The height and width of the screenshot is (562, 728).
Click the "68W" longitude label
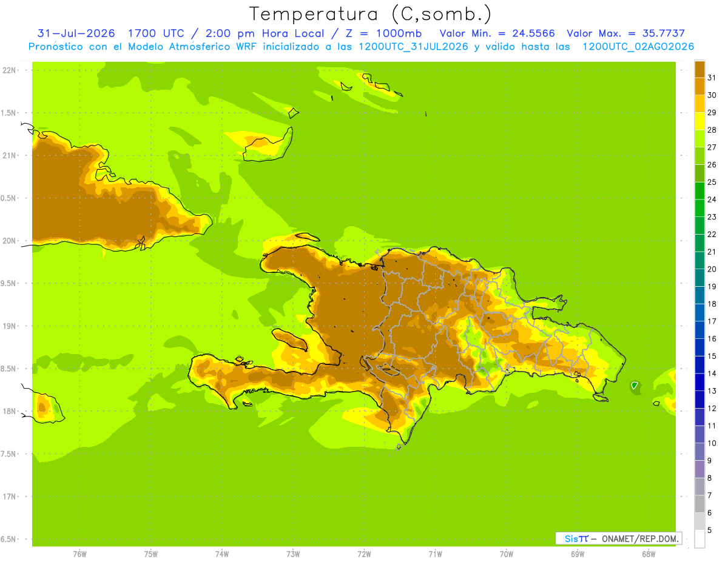(x=649, y=554)
